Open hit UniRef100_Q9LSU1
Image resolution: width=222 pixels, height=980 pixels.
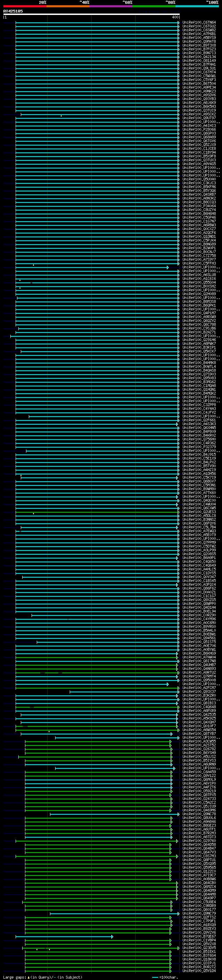click(x=199, y=68)
